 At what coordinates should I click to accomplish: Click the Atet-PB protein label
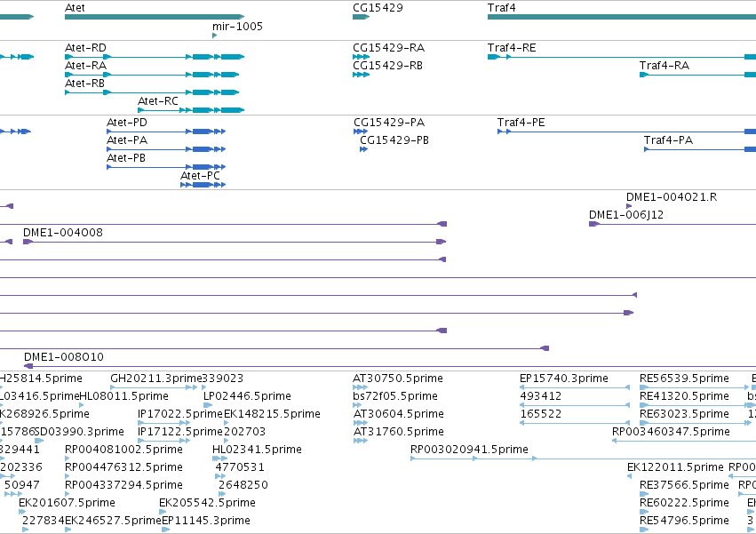point(126,158)
